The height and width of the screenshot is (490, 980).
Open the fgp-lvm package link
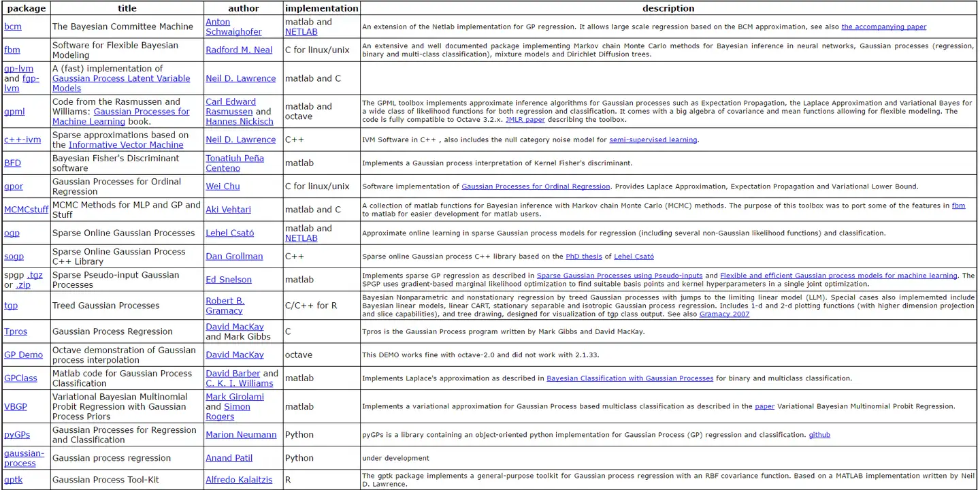coord(22,83)
